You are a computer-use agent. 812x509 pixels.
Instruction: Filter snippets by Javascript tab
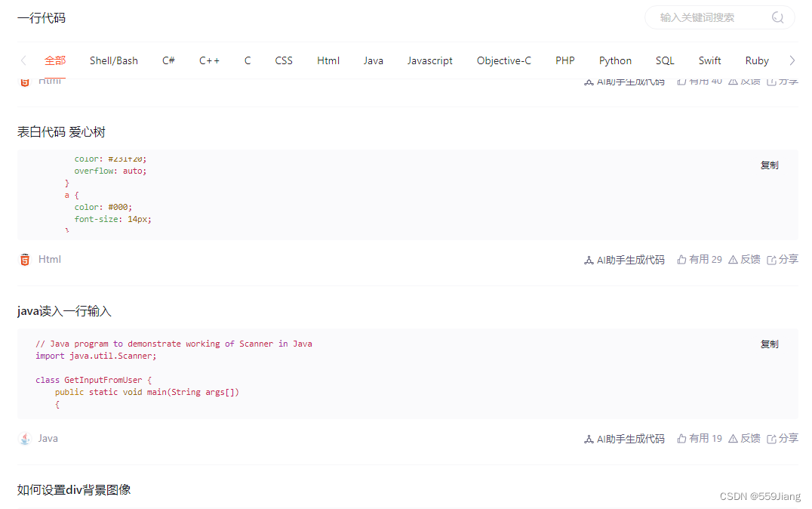[x=430, y=60]
